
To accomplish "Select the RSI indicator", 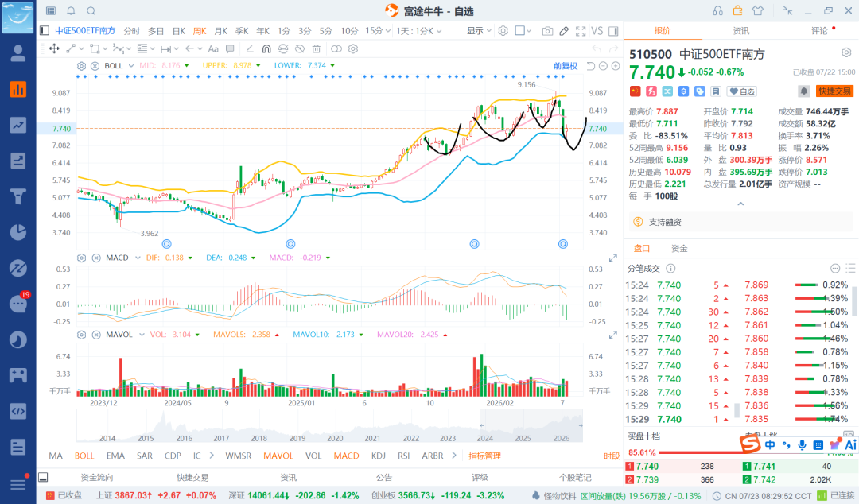I will point(404,456).
